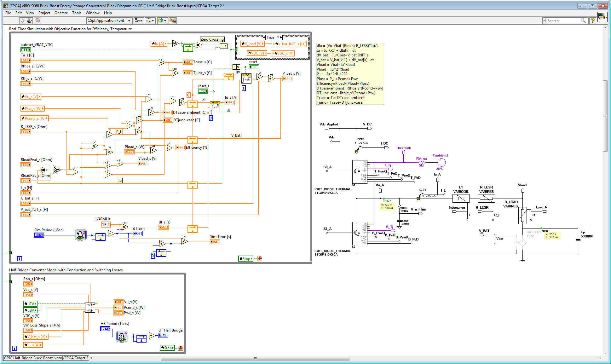Click the Zero Crossing comparison node
The image size is (611, 364).
click(199, 45)
